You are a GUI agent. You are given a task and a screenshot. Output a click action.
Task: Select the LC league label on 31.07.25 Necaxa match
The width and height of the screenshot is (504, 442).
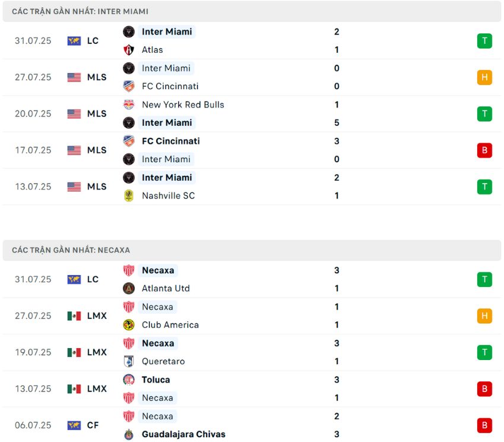coord(93,279)
